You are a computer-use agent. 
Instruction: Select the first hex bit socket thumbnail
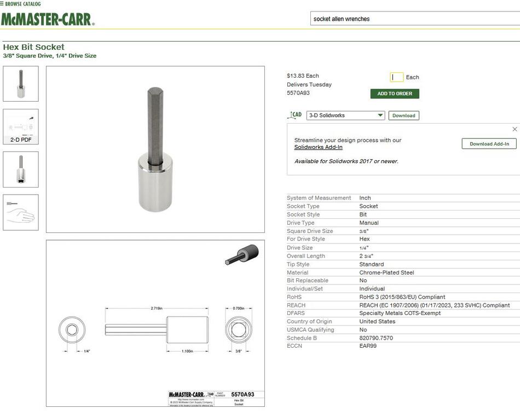(x=21, y=84)
